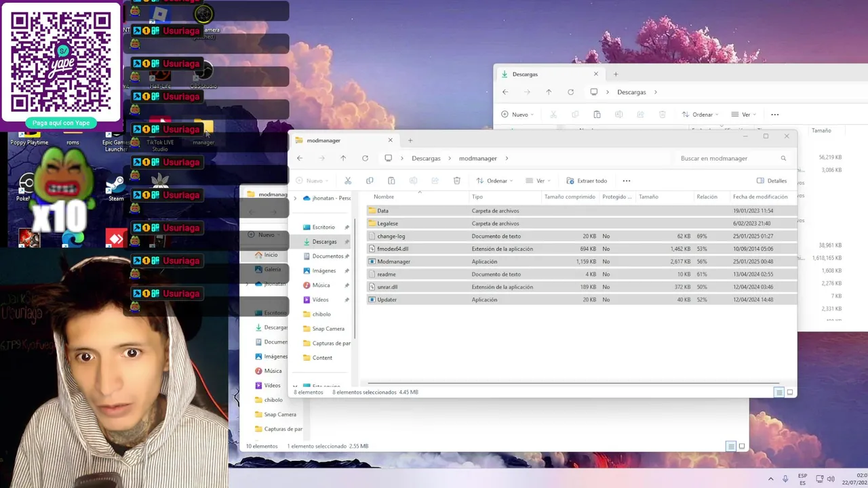The width and height of the screenshot is (868, 488).
Task: Open Ordenar dropdown in modmanager window
Action: tap(494, 181)
